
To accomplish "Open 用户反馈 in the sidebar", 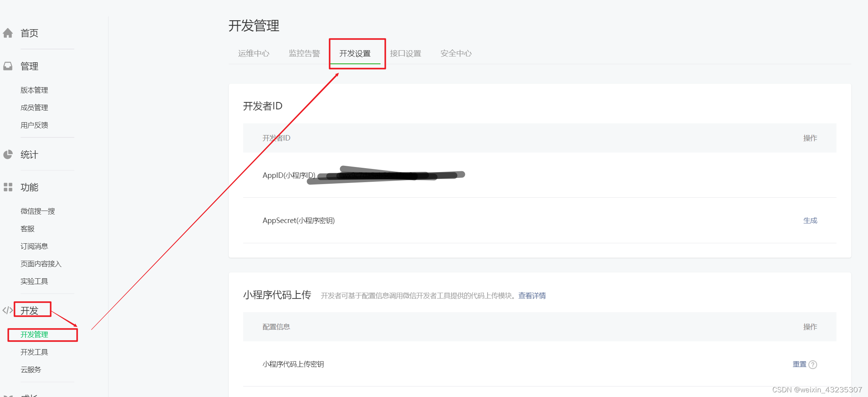I will pyautogui.click(x=34, y=125).
